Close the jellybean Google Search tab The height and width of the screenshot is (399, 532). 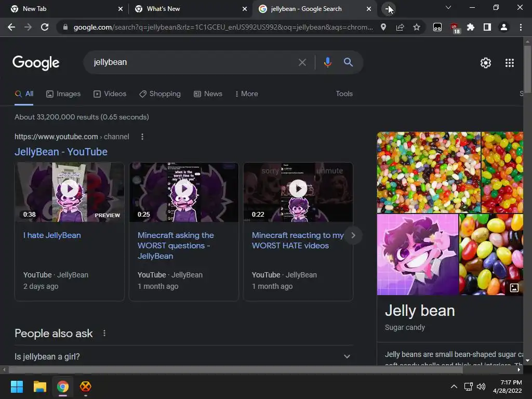coord(369,9)
